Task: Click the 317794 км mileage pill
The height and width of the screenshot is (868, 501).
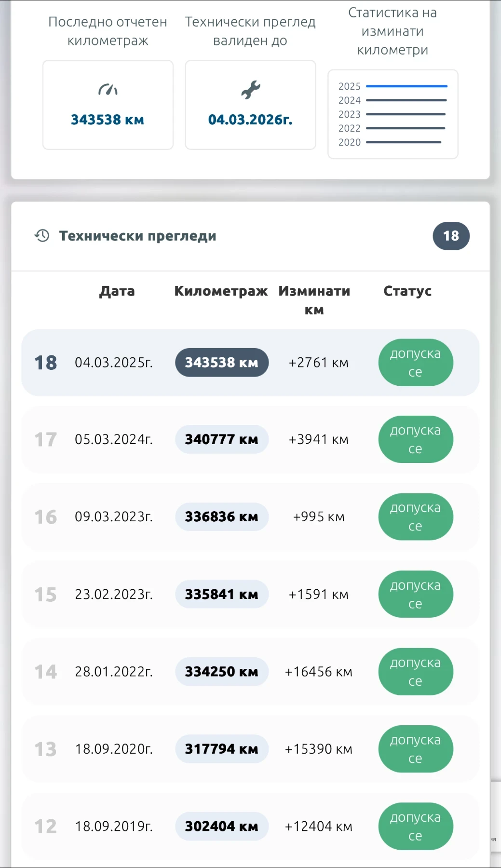Action: point(222,749)
